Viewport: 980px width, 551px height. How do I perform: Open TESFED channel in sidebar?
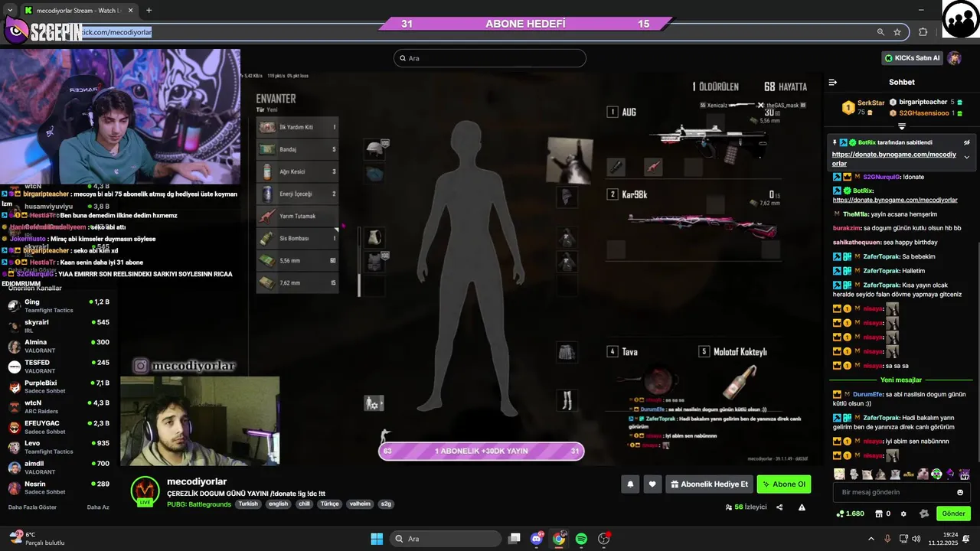coord(58,367)
